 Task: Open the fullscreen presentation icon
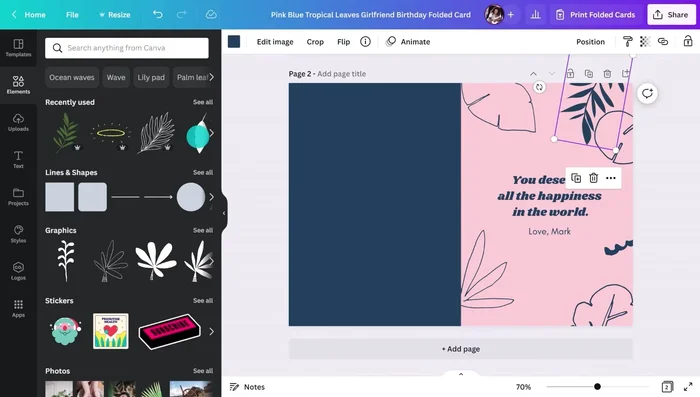point(688,387)
